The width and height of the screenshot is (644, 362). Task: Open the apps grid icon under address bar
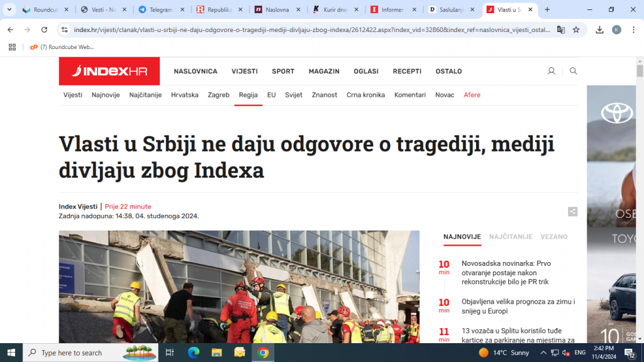(x=13, y=47)
